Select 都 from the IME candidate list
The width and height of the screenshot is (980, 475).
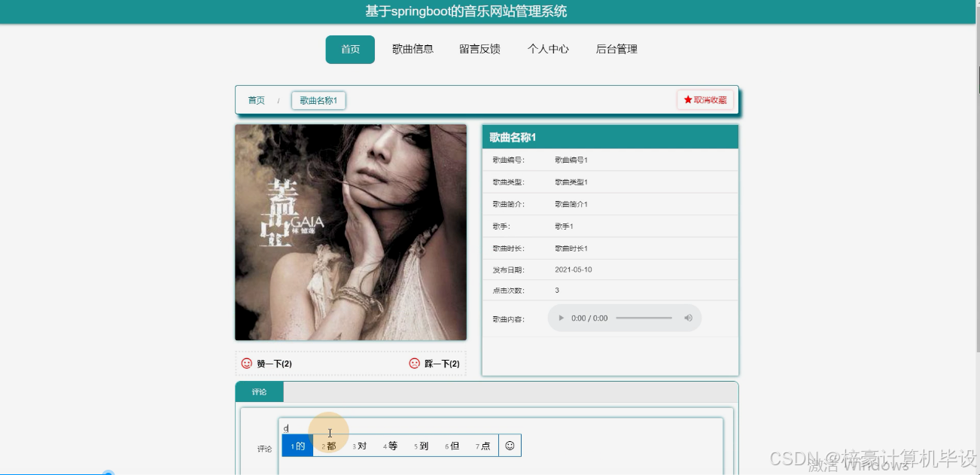click(x=330, y=445)
